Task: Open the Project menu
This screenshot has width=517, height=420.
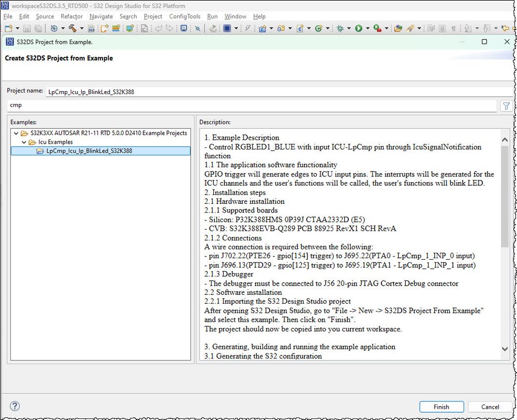Action: [x=153, y=16]
